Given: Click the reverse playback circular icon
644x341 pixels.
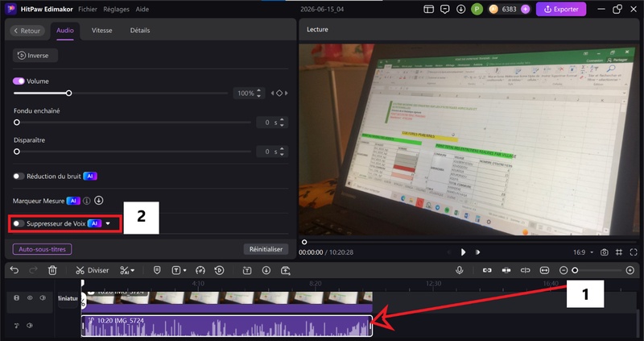Looking at the screenshot, I should coord(219,270).
